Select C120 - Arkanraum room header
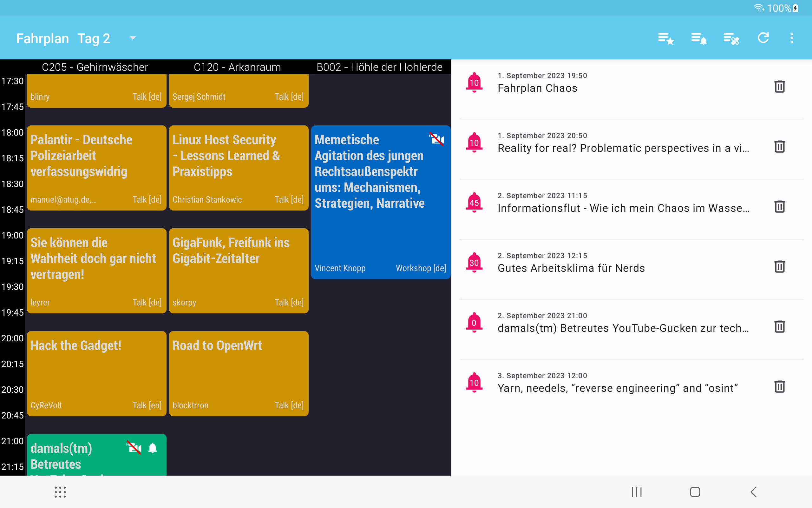Image resolution: width=812 pixels, height=508 pixels. 237,67
